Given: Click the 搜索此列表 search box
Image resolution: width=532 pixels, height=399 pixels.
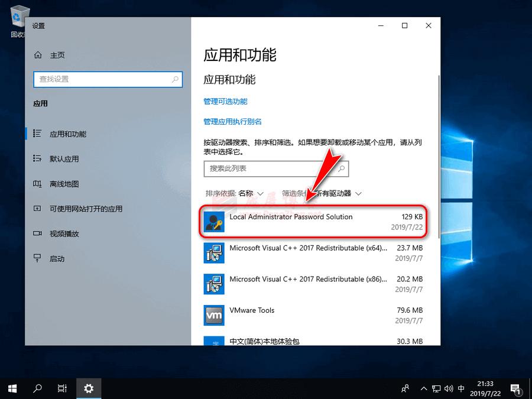Looking at the screenshot, I should coord(275,168).
